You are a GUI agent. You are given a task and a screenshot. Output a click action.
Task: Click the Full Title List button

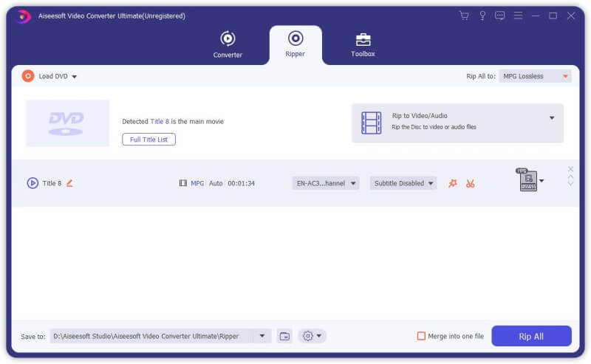(148, 140)
